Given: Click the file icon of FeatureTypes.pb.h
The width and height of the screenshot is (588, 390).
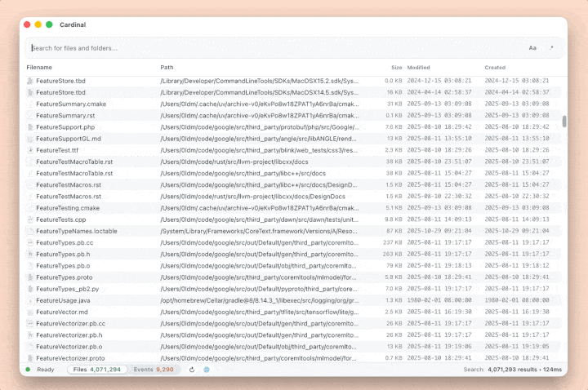Looking at the screenshot, I should 30,254.
